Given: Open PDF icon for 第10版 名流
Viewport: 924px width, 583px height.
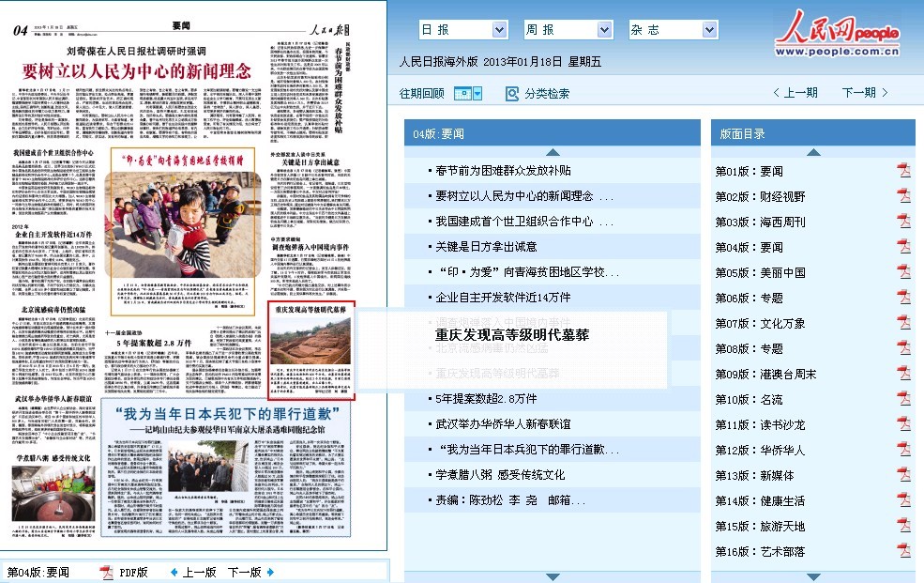Looking at the screenshot, I should click(x=903, y=398).
